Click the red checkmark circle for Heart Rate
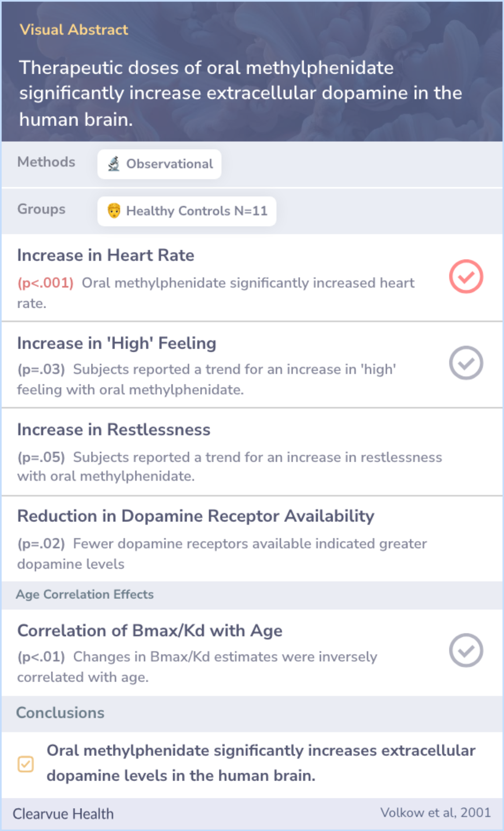The height and width of the screenshot is (831, 504). [466, 276]
